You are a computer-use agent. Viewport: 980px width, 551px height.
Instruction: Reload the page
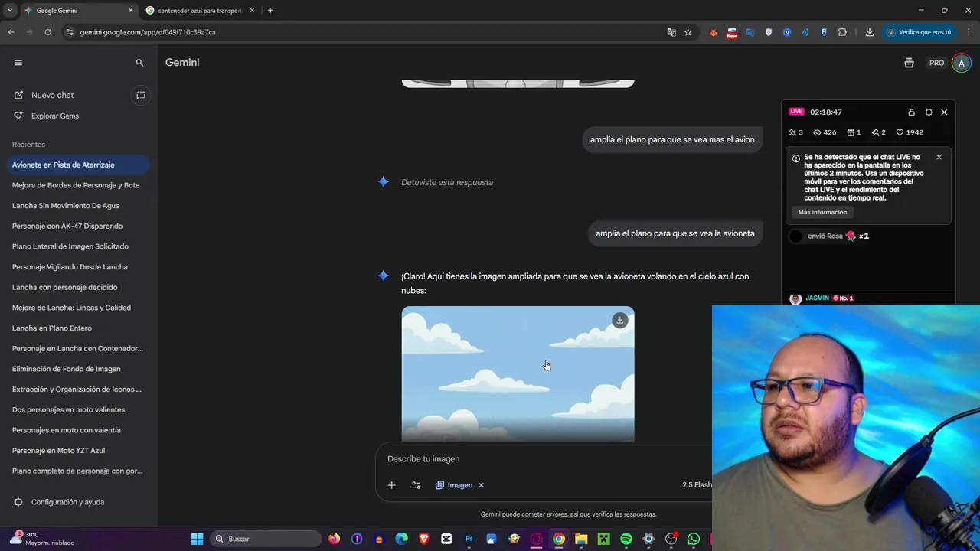coord(47,32)
